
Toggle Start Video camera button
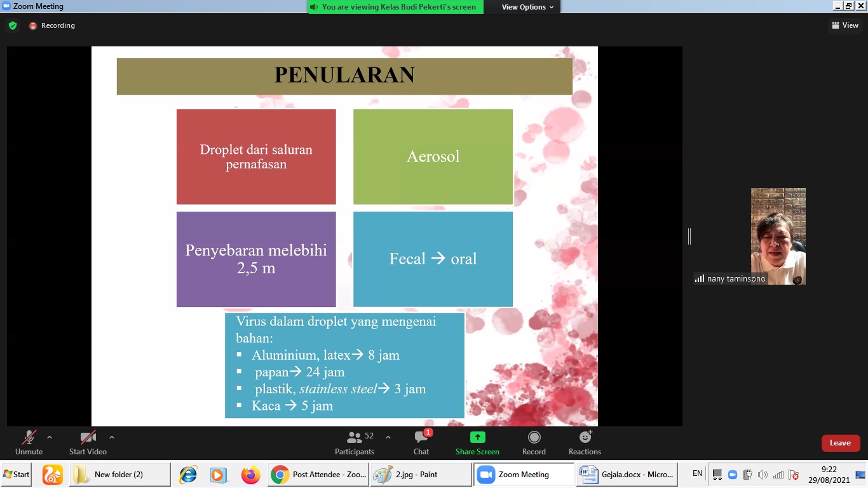[x=88, y=442]
